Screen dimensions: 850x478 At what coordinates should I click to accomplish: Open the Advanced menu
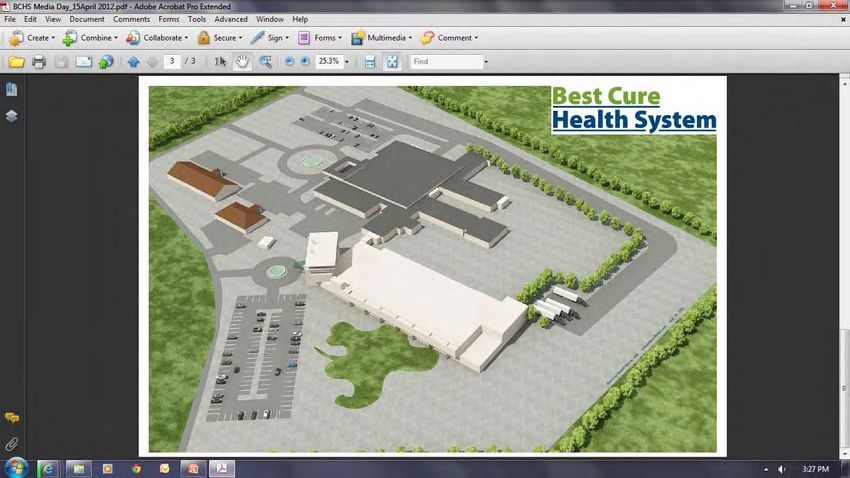tap(231, 19)
